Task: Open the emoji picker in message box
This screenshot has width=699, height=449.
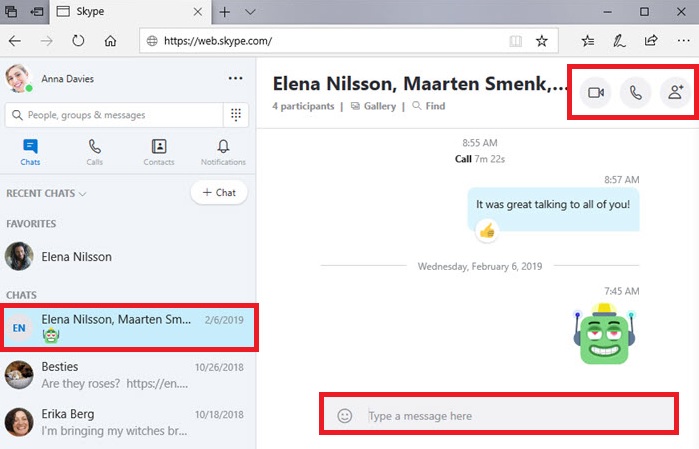Action: pos(344,416)
